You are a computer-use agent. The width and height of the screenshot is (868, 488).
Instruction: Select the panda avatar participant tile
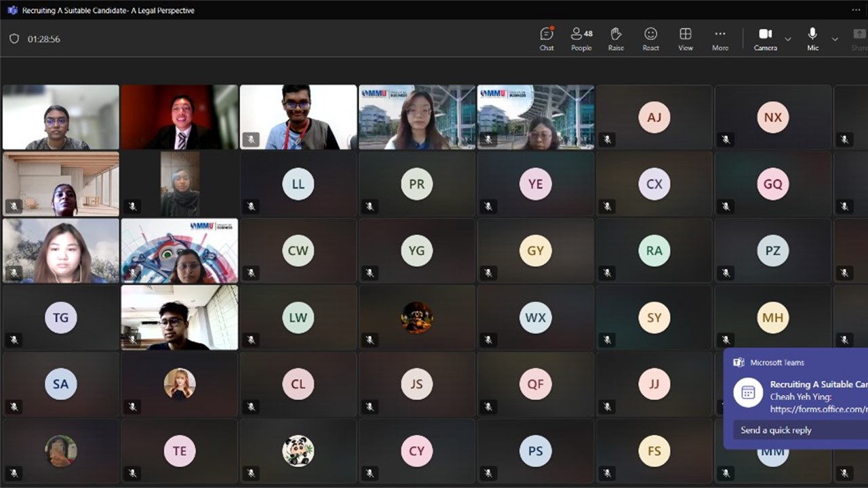point(298,450)
